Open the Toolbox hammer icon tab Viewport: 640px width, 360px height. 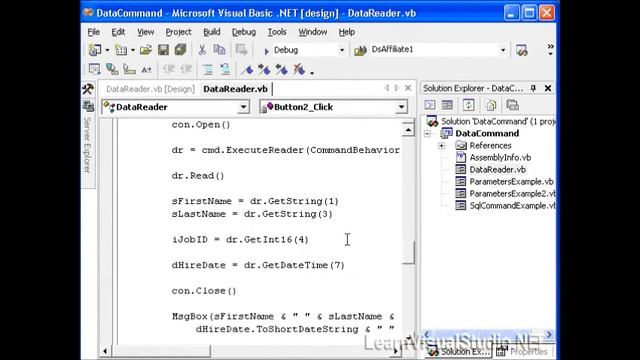88,89
